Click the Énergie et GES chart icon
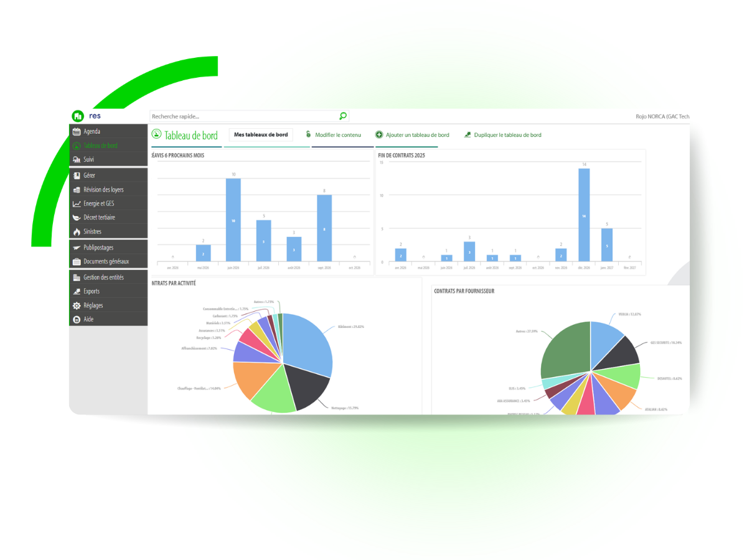Viewport: 747px width, 560px height. (77, 203)
